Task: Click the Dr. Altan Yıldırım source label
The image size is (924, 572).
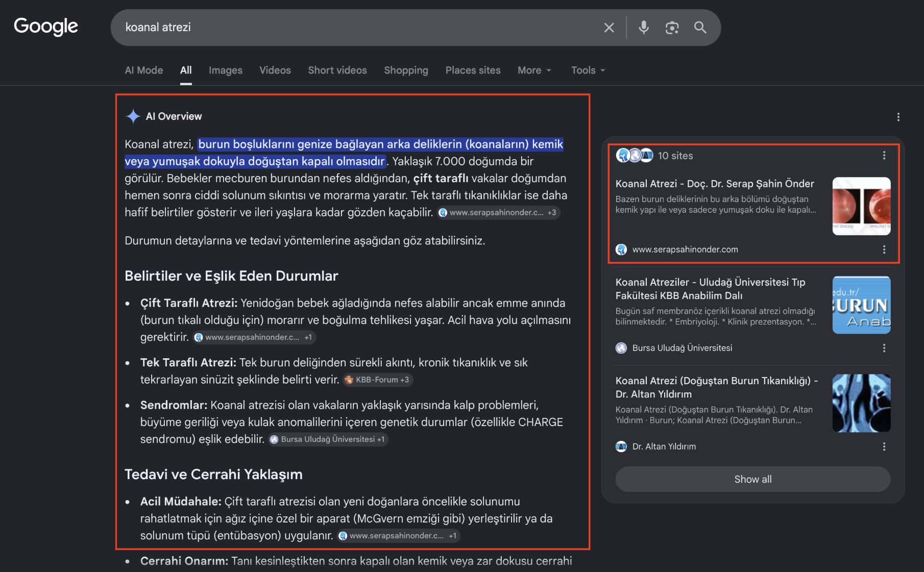Action: coord(664,446)
